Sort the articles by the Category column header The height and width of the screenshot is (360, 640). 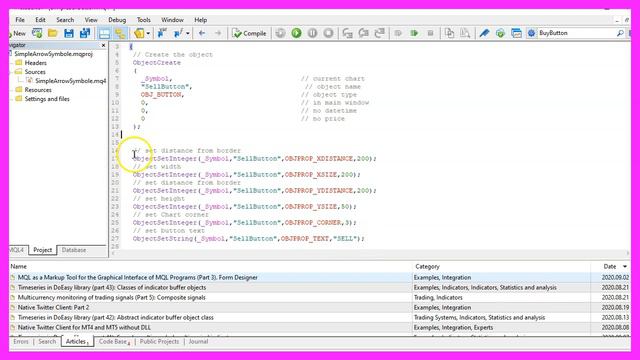pyautogui.click(x=427, y=267)
